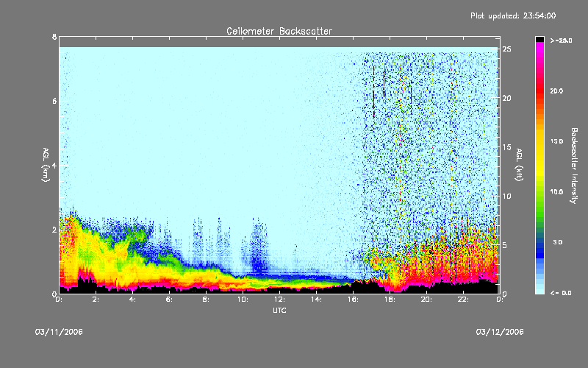Click the ">-25.0" colorbar maximum label
This screenshot has height=368, width=588.
562,40
